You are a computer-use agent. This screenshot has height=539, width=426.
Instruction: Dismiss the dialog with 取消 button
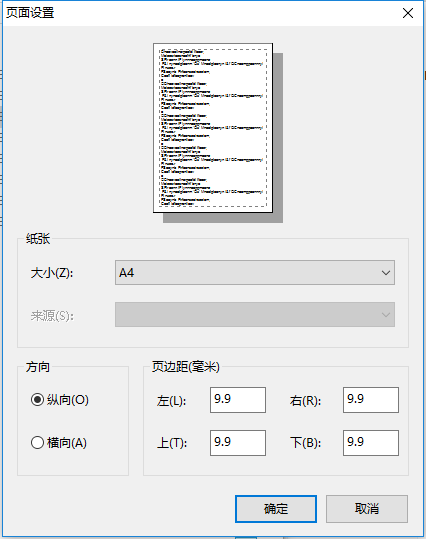click(x=367, y=509)
